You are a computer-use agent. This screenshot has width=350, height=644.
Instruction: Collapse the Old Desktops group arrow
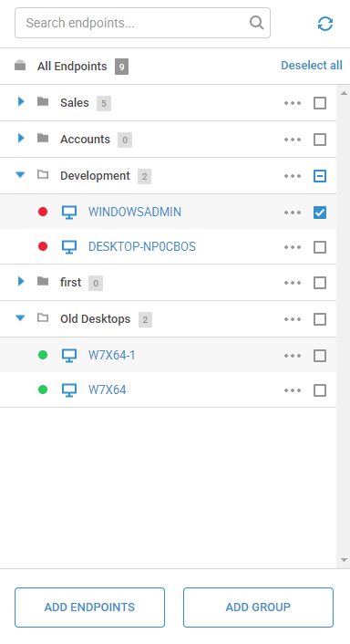click(20, 317)
